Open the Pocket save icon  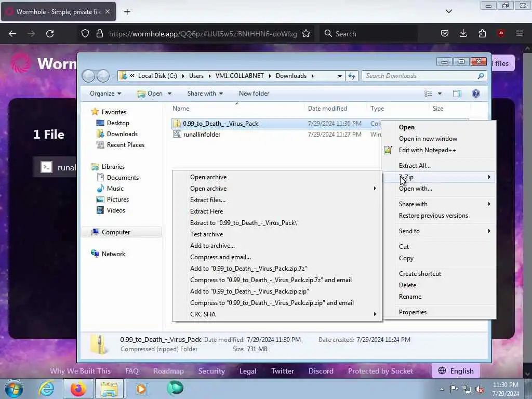(445, 33)
